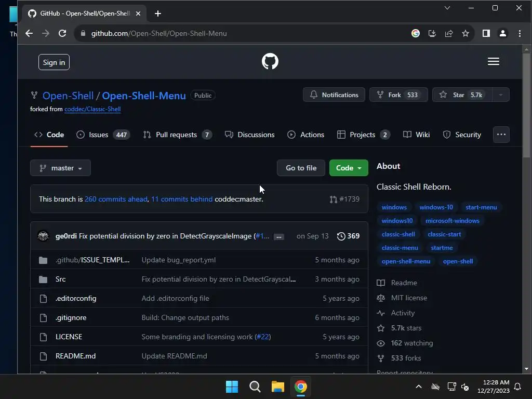532x399 pixels.
Task: Open the .editorconfig file
Action: (x=76, y=299)
